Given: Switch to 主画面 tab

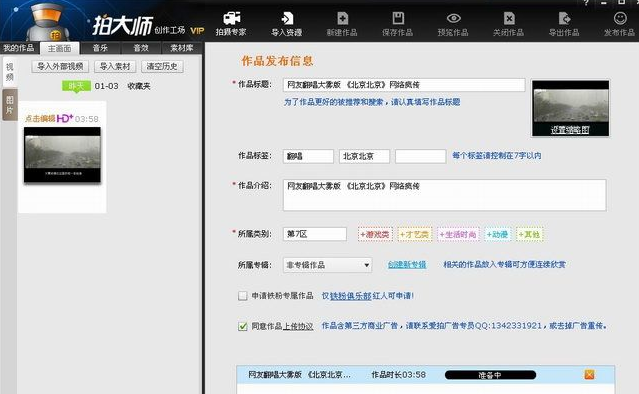Looking at the screenshot, I should (59, 48).
